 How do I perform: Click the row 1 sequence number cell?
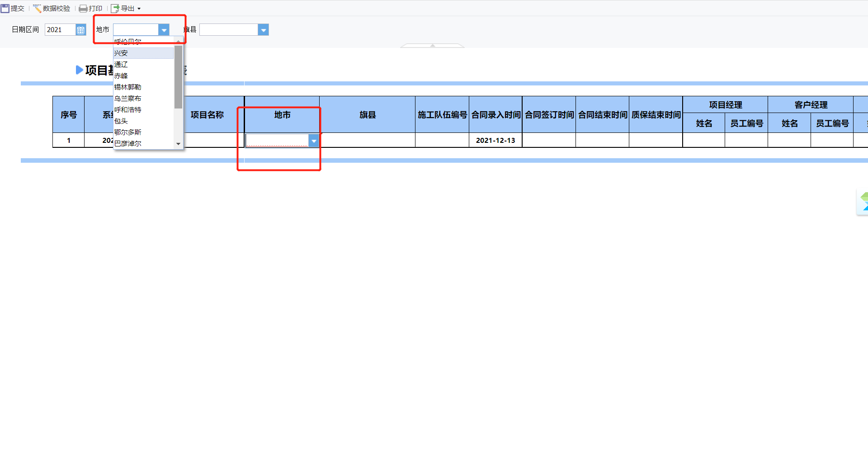tap(69, 140)
